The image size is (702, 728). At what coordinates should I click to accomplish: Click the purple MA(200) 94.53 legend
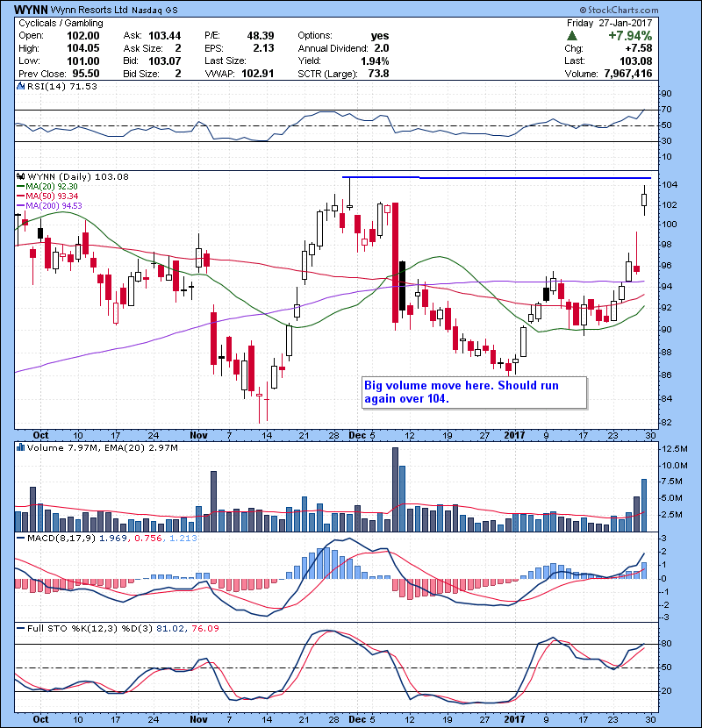pyautogui.click(x=49, y=206)
